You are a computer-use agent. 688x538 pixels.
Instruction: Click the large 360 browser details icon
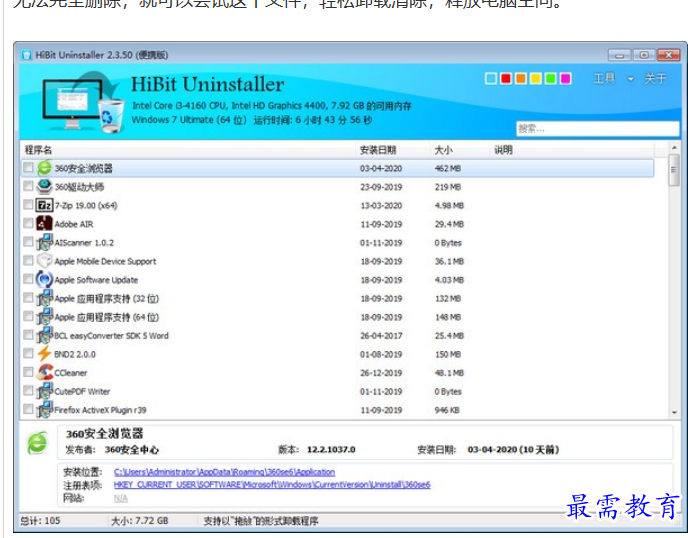coord(37,442)
